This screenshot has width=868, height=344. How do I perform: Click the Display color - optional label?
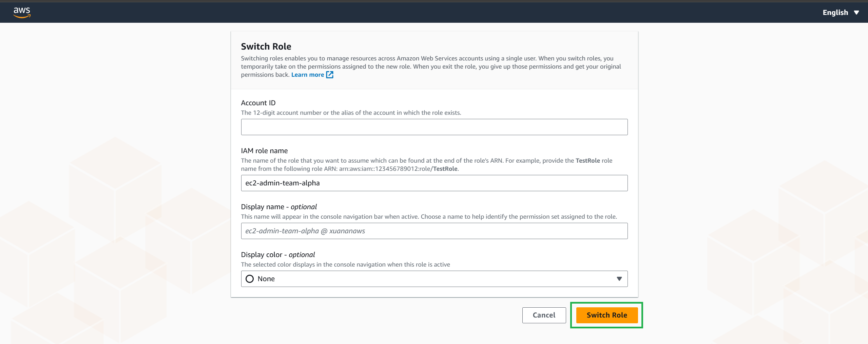click(277, 255)
